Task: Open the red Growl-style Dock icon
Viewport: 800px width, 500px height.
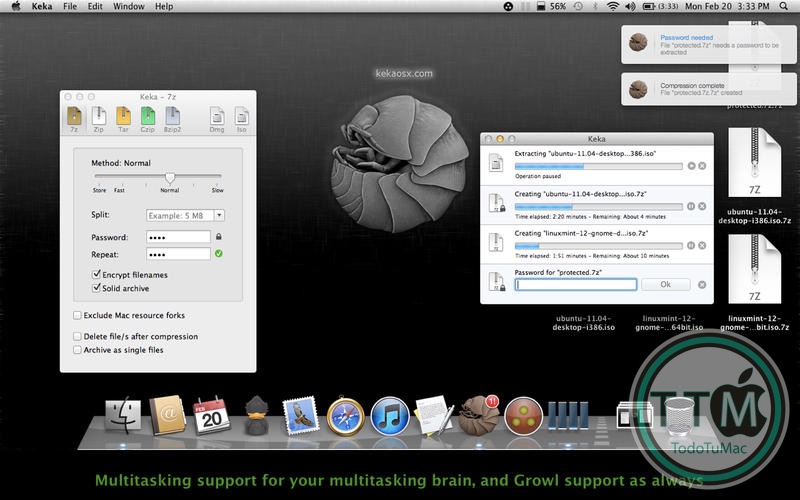Action: click(x=523, y=416)
